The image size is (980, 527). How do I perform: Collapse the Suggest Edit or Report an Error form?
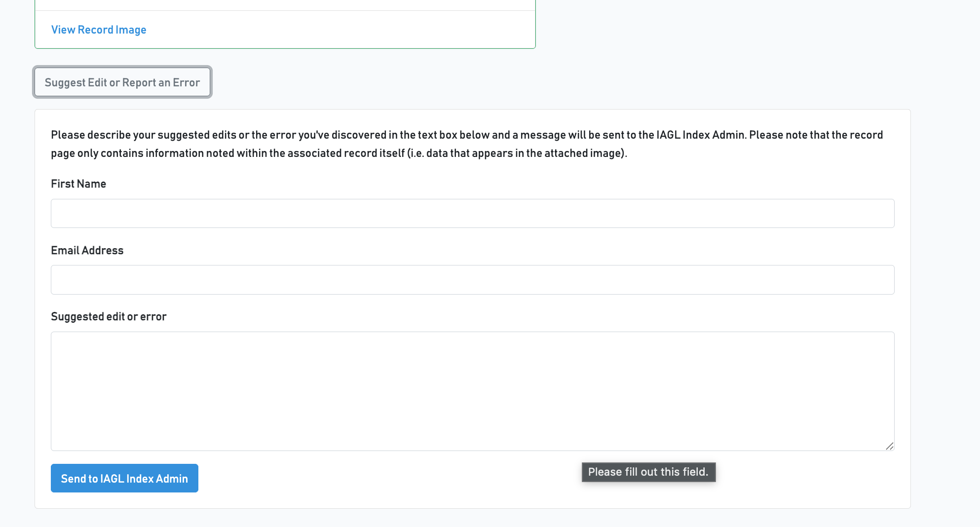122,82
